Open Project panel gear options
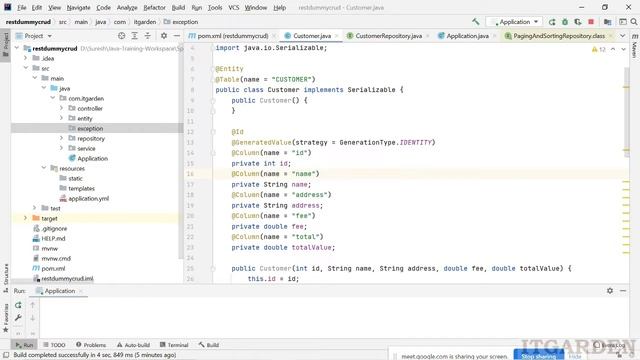This screenshot has height=360, width=640. pos(164,36)
